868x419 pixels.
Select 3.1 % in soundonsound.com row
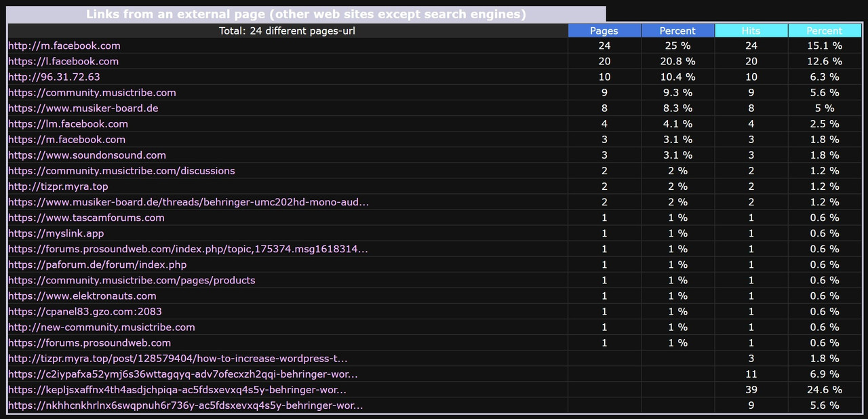pos(677,155)
